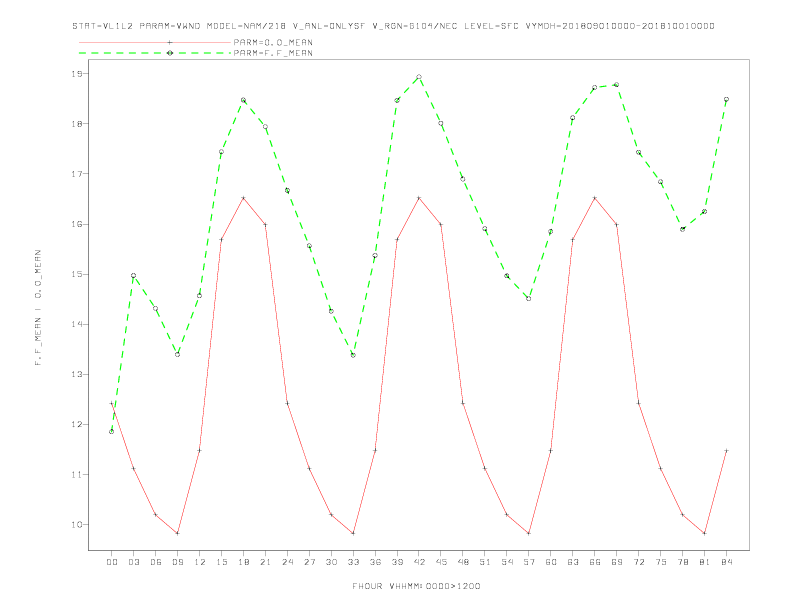The image size is (792, 612).
Task: Select green F.F_MEAN peak point at hour 42
Action: point(419,77)
